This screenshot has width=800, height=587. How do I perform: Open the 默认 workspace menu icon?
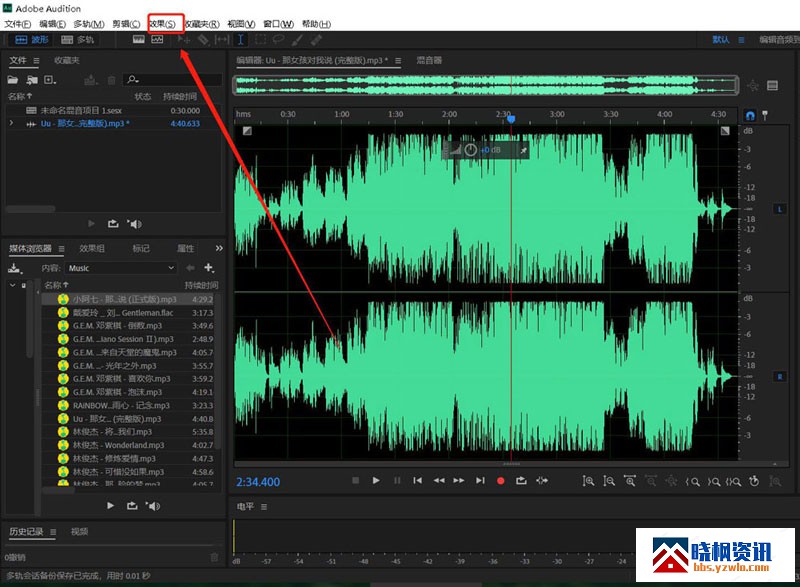coord(741,40)
